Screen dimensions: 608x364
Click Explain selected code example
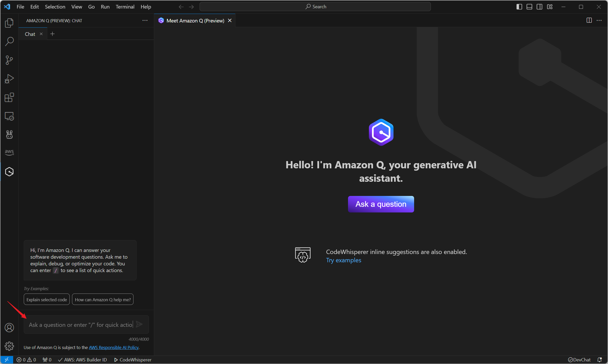tap(47, 299)
